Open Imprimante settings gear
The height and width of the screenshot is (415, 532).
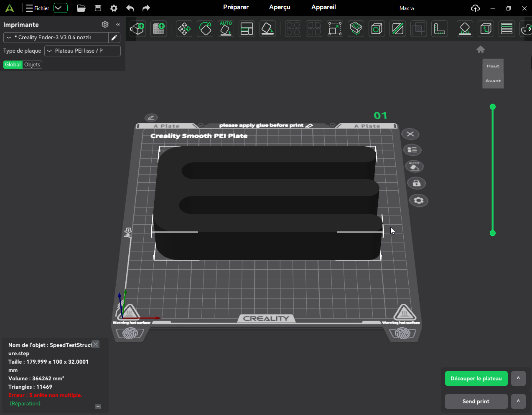coord(105,24)
